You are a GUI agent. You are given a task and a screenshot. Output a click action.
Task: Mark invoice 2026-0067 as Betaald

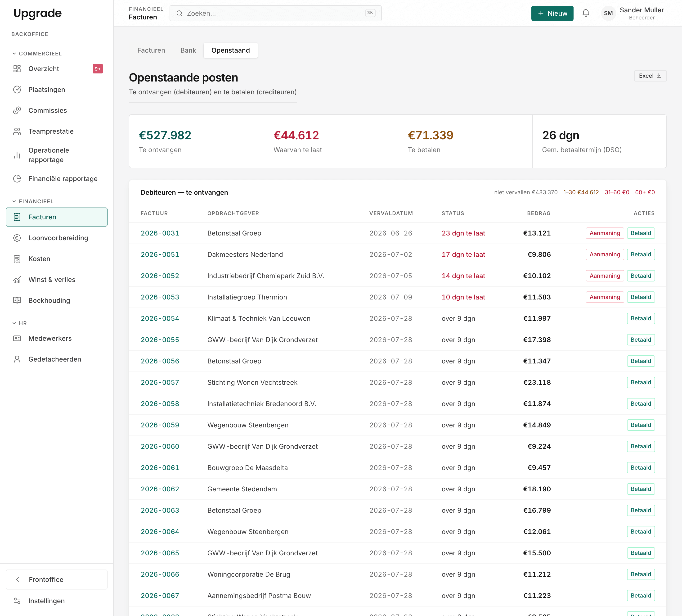click(x=641, y=596)
